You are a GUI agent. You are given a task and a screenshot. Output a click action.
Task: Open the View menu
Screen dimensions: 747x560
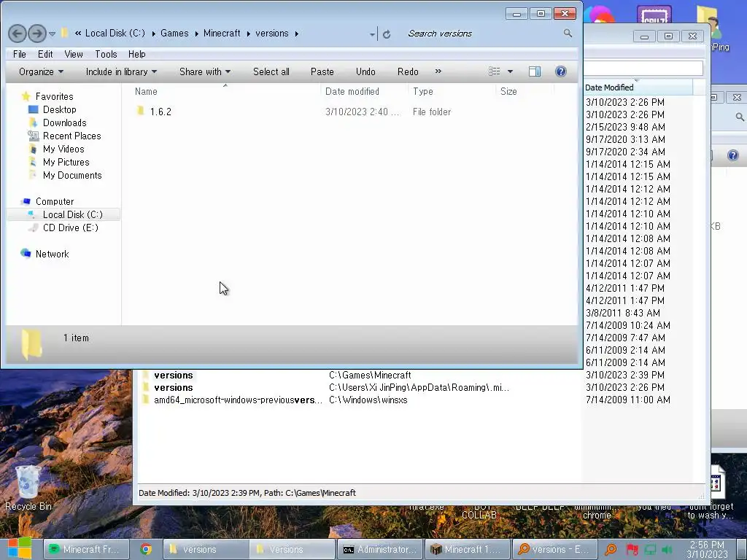coord(74,54)
